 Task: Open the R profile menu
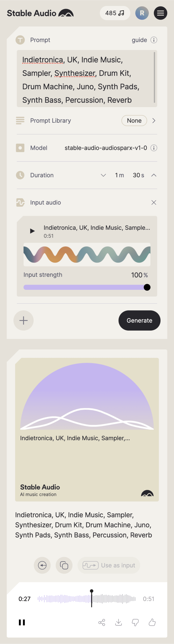tap(142, 13)
